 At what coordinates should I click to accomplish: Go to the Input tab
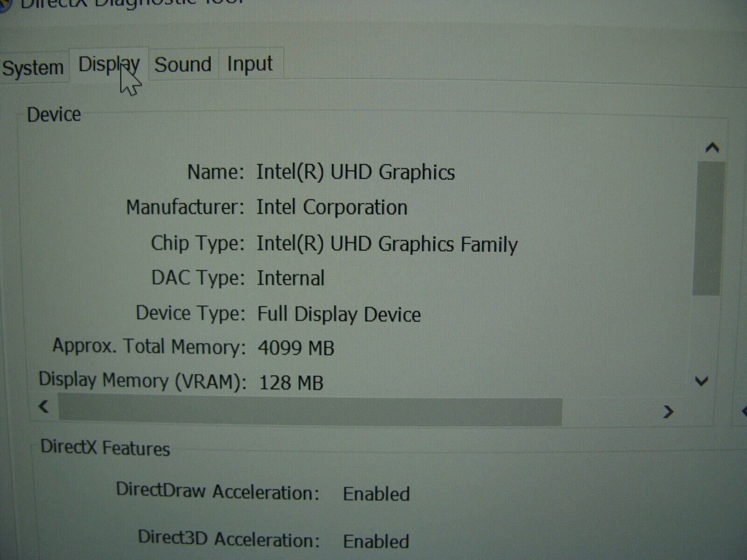coord(250,64)
